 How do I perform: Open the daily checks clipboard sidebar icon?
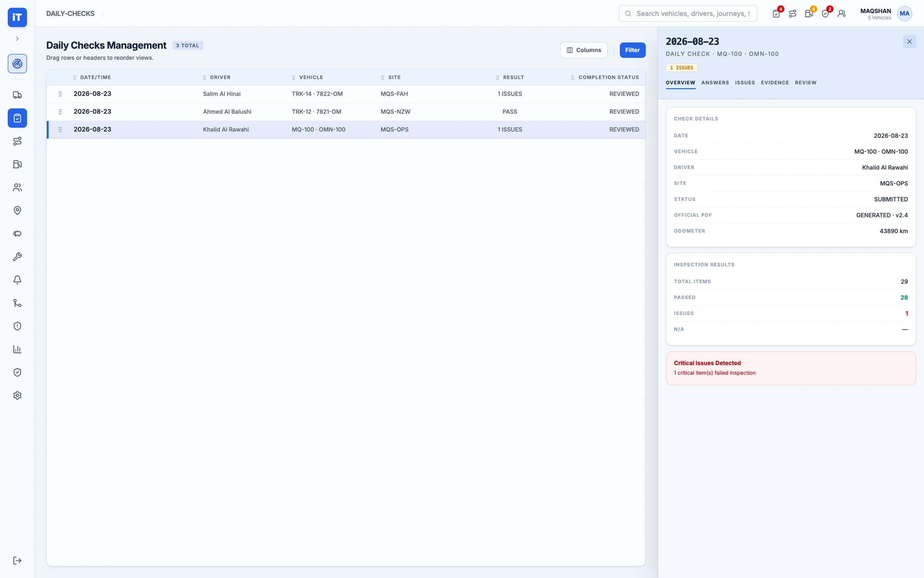(17, 118)
